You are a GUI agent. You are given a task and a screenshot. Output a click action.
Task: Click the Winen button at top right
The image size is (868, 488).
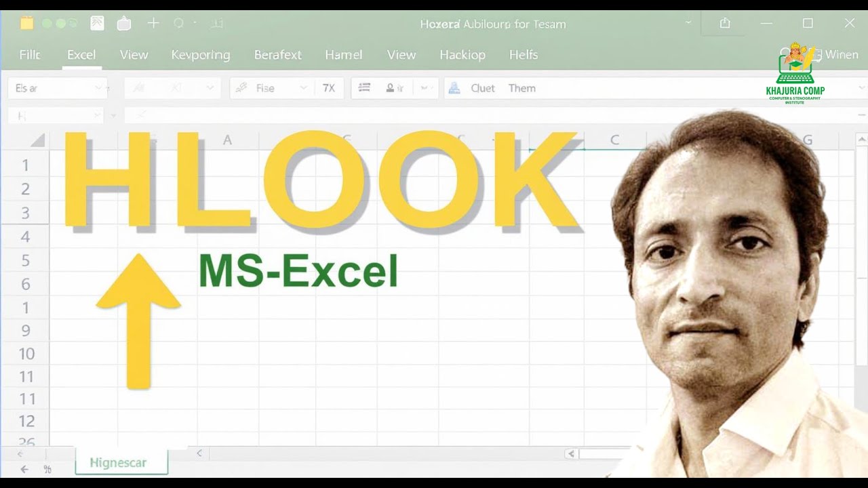[842, 55]
